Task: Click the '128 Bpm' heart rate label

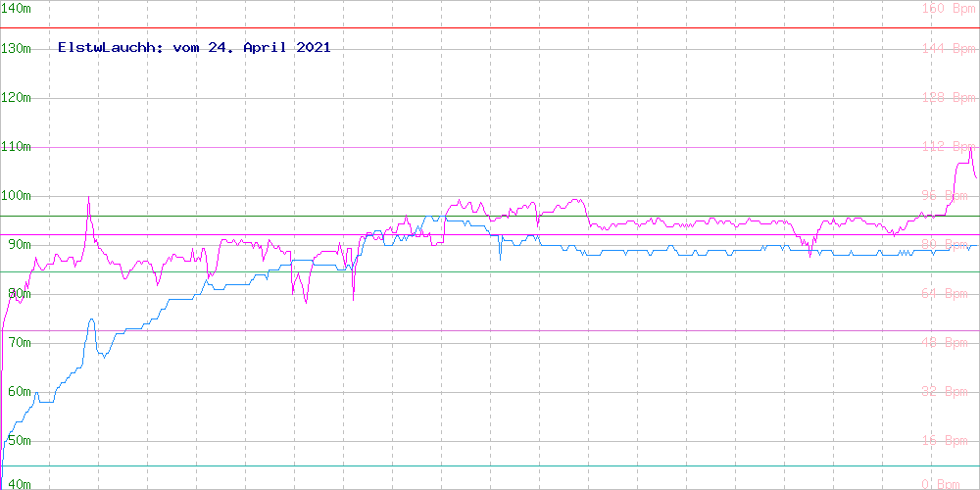Action: (948, 97)
